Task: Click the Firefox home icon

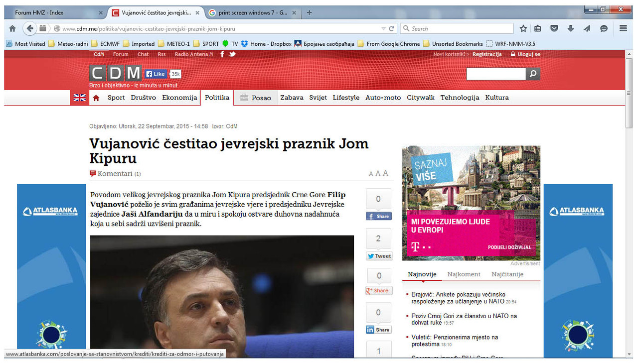Action: pyautogui.click(x=12, y=28)
